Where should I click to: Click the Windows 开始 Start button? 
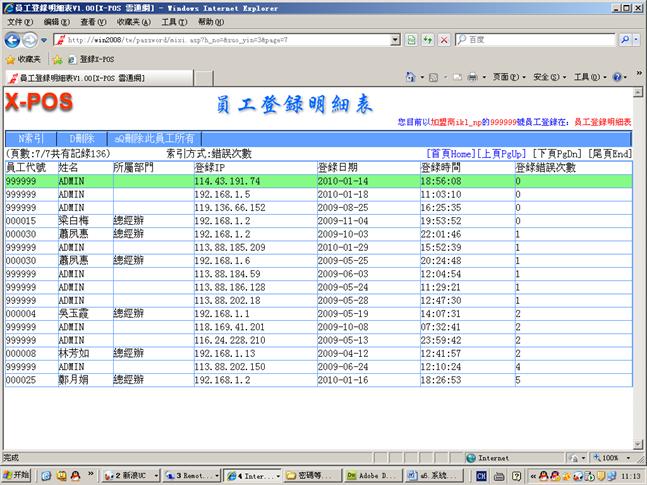(x=17, y=474)
